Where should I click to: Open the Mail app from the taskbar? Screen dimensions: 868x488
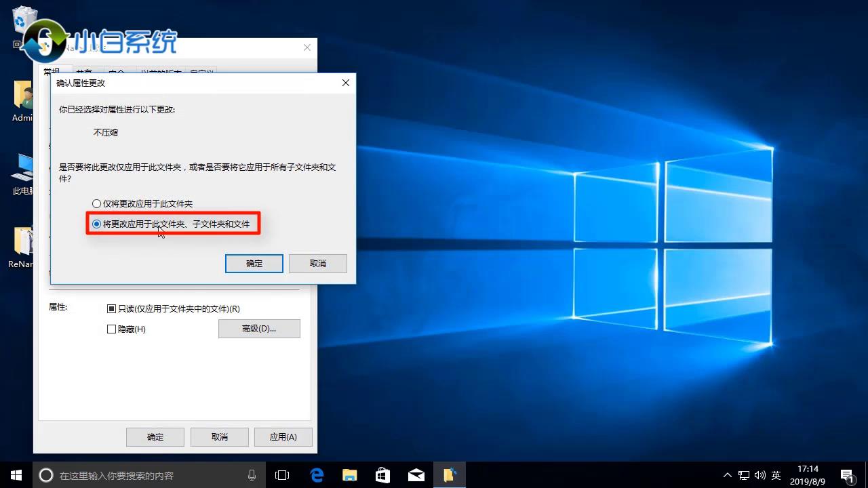[x=414, y=474]
